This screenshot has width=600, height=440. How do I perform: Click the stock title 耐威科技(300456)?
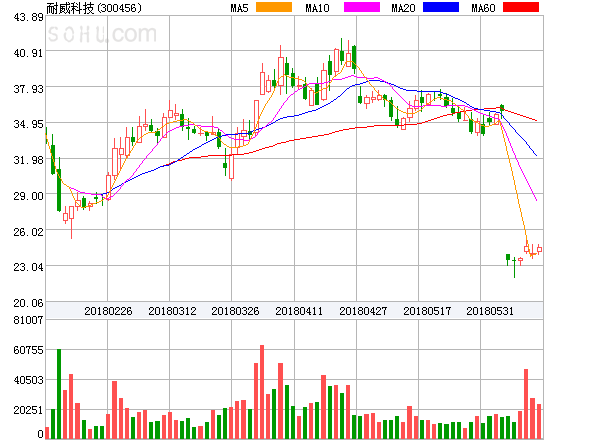[x=94, y=8]
